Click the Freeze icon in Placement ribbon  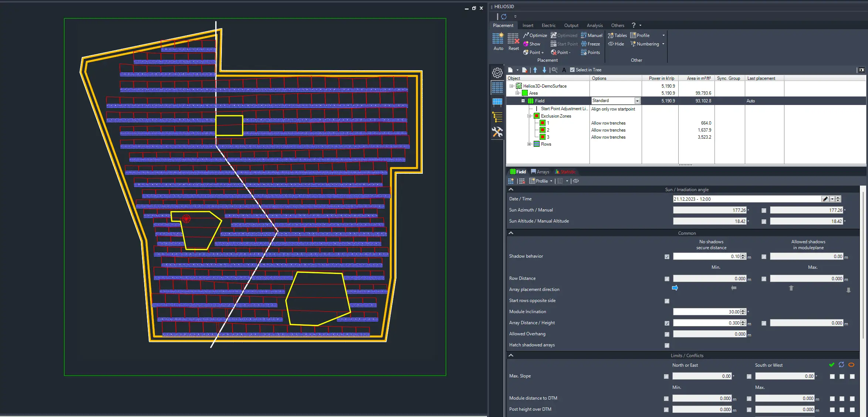(584, 44)
